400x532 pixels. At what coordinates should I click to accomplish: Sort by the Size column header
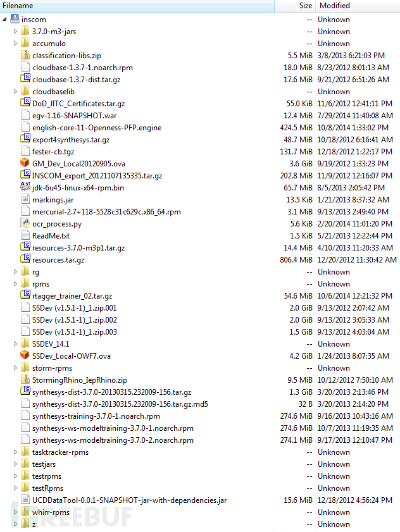coord(295,6)
